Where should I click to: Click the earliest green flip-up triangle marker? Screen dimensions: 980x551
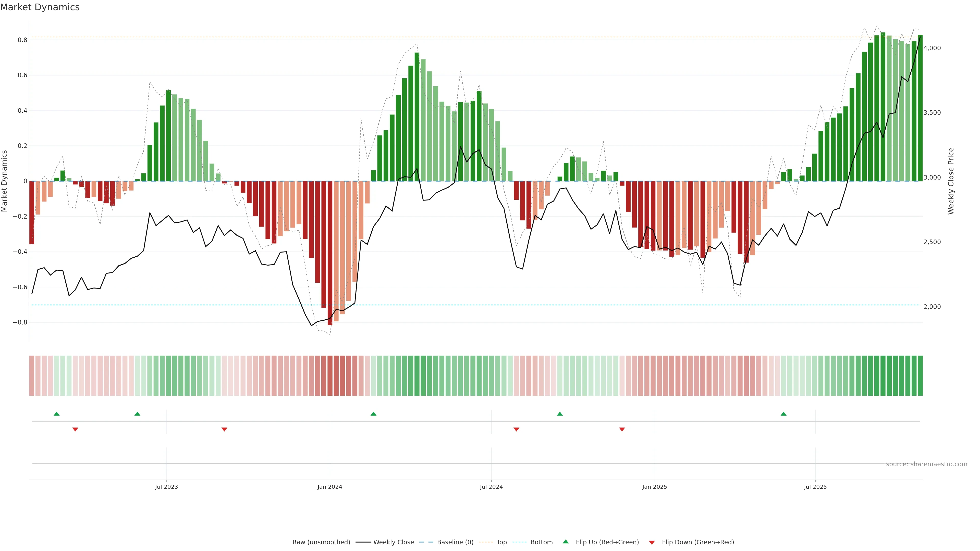click(57, 414)
